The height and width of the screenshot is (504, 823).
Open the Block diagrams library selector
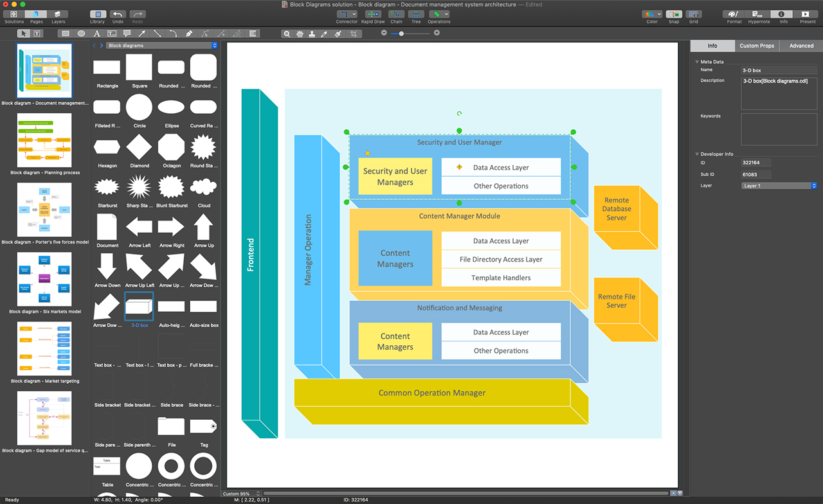160,46
